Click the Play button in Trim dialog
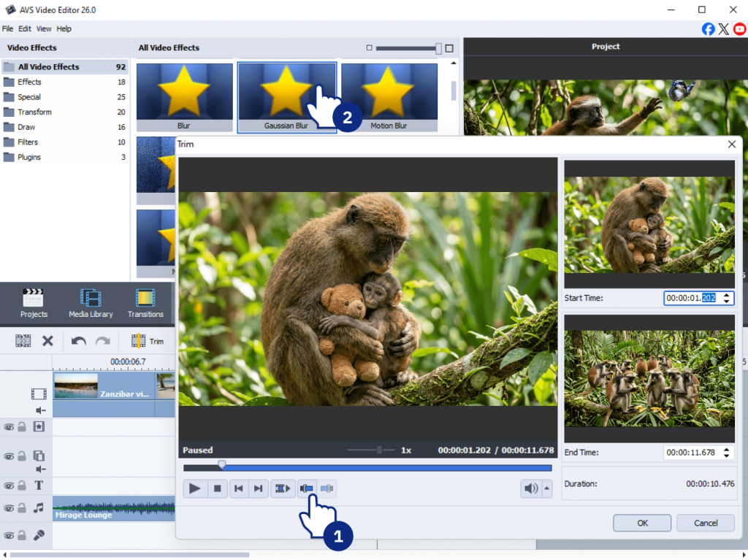The image size is (748, 560). click(x=194, y=488)
